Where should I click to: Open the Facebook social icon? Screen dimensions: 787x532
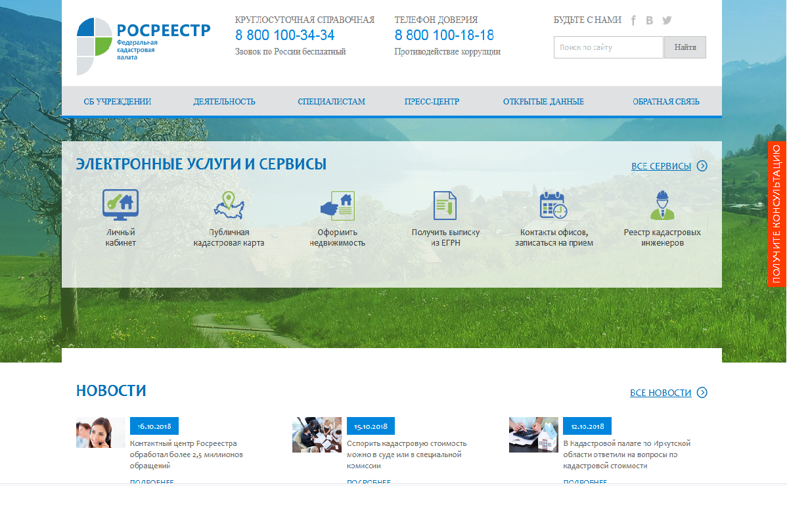(x=633, y=20)
